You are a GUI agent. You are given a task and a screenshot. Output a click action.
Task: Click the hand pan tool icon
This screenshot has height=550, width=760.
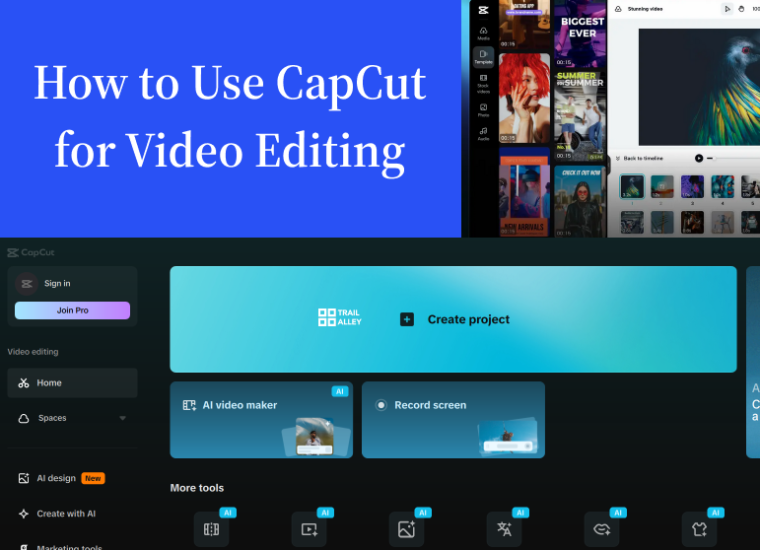[x=741, y=9]
